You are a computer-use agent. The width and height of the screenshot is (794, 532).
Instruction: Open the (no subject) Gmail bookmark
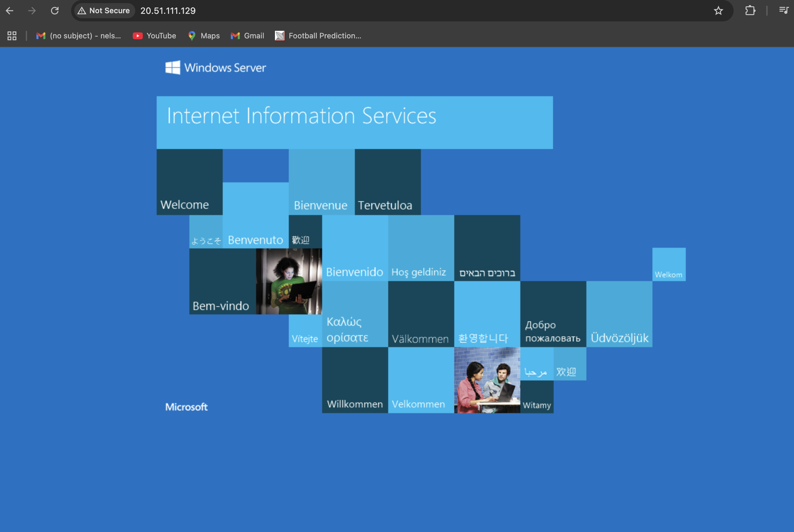pyautogui.click(x=78, y=36)
